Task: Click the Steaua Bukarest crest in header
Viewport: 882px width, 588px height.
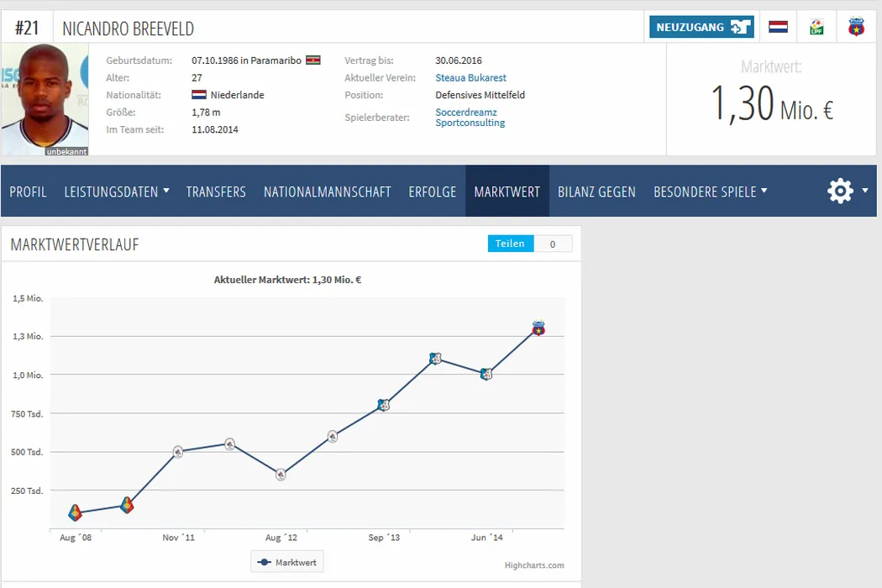Action: click(x=855, y=27)
